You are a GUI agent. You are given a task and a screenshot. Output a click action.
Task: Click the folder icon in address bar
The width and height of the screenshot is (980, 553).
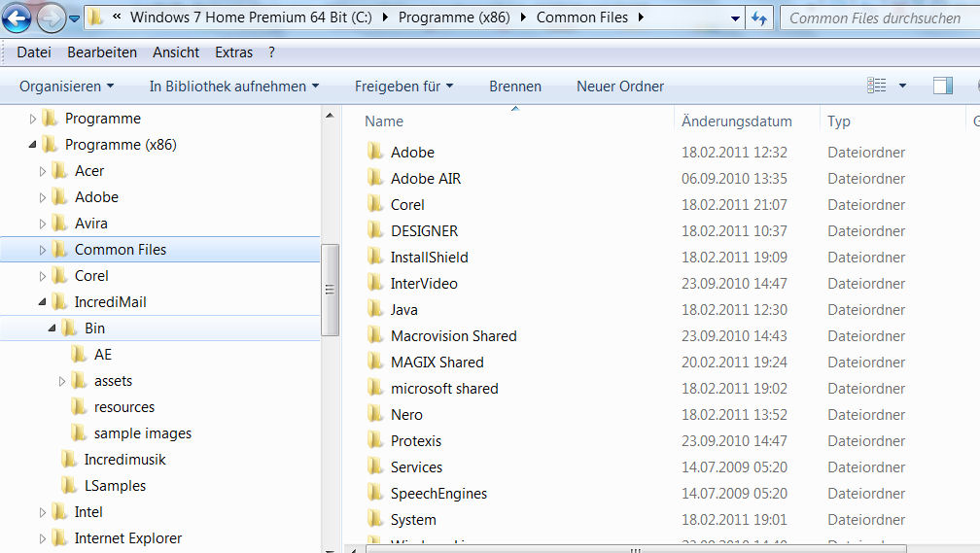click(x=95, y=17)
